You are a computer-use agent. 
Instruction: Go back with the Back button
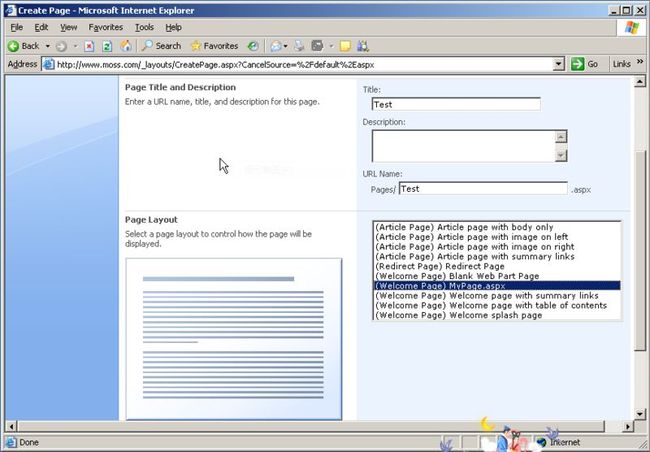pyautogui.click(x=24, y=46)
